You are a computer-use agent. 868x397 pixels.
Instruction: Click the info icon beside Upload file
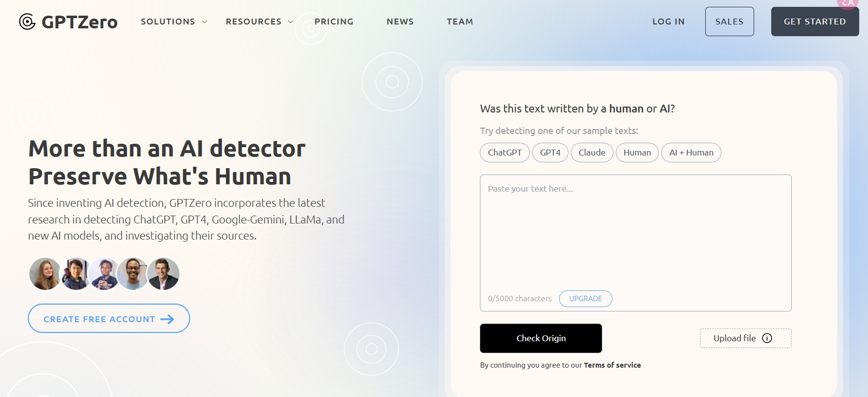767,338
